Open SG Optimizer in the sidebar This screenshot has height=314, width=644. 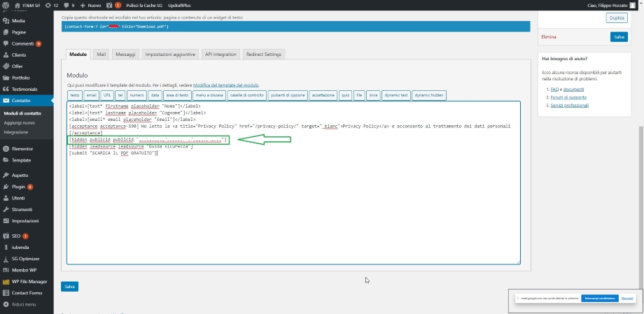pyautogui.click(x=26, y=258)
